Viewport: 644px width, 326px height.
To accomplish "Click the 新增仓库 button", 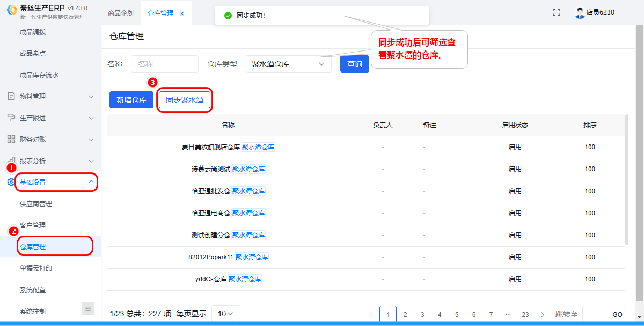I will point(131,100).
